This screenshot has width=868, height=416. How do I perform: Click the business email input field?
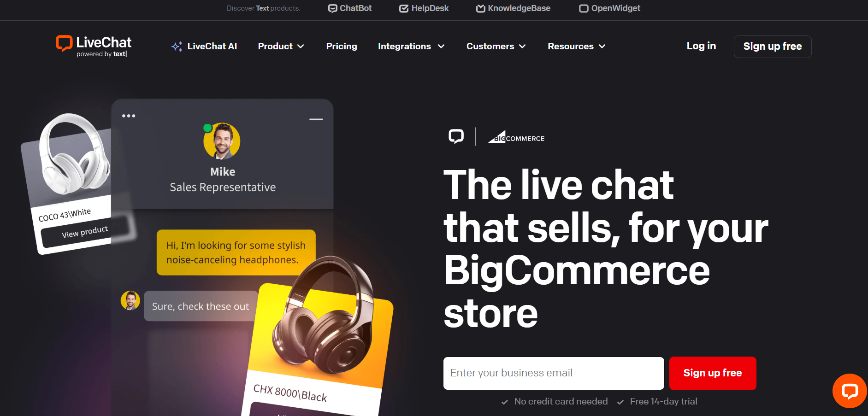(554, 373)
